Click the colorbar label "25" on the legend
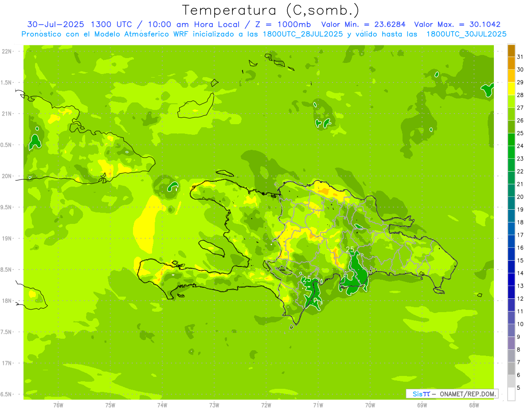The height and width of the screenshot is (411, 532). tap(520, 133)
